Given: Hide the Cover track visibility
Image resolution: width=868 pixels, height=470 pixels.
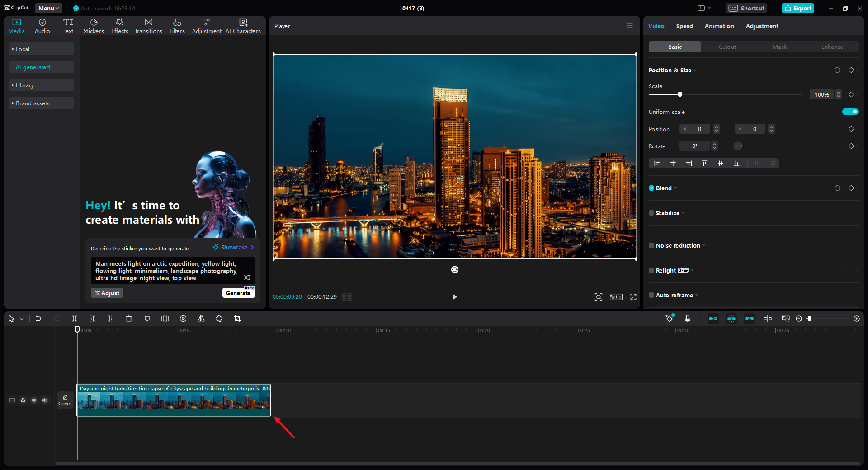Looking at the screenshot, I should [x=34, y=400].
